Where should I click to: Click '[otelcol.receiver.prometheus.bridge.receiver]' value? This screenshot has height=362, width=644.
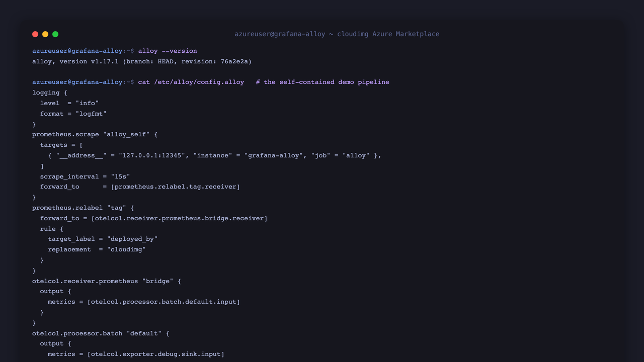point(180,218)
